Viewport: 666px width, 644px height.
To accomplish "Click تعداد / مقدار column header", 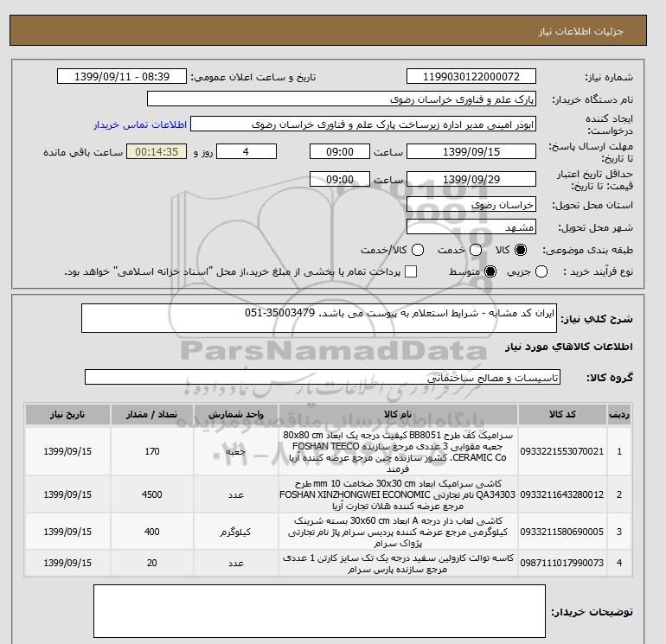I will click(x=152, y=414).
